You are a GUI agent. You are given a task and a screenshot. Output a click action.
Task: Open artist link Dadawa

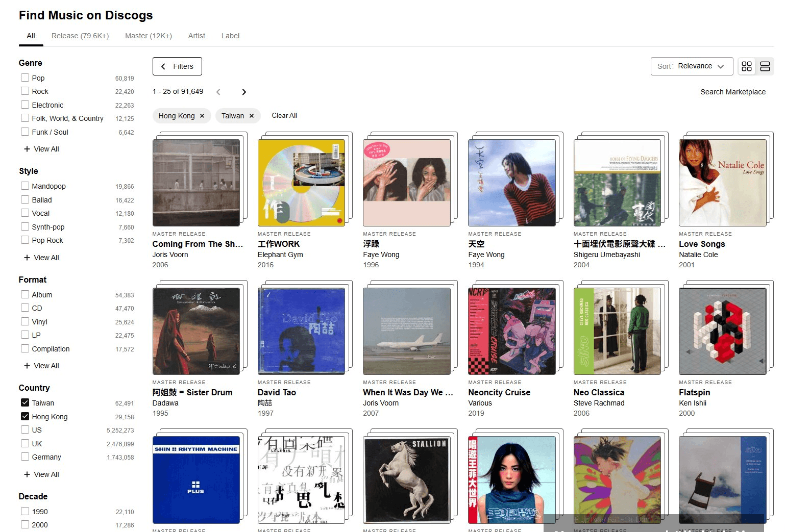click(x=165, y=403)
